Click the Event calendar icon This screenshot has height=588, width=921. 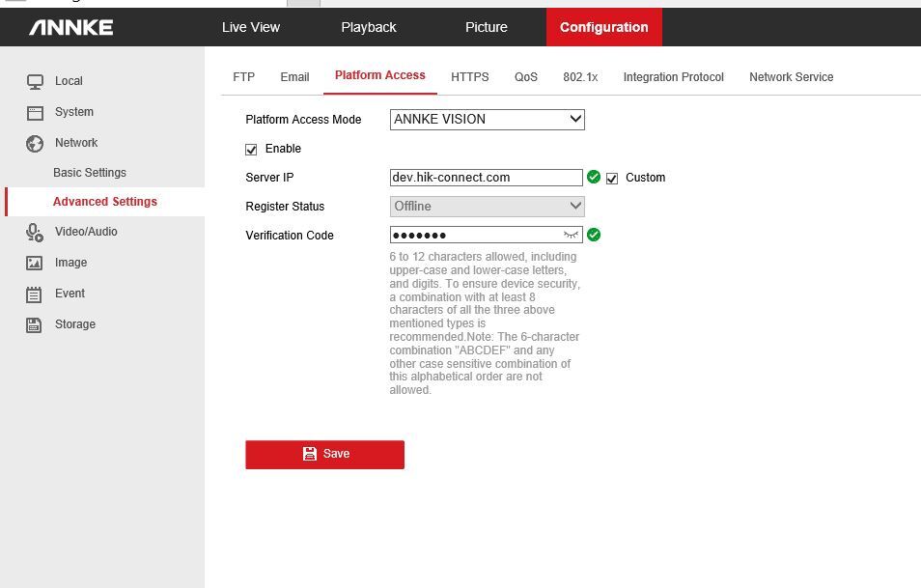[x=34, y=294]
